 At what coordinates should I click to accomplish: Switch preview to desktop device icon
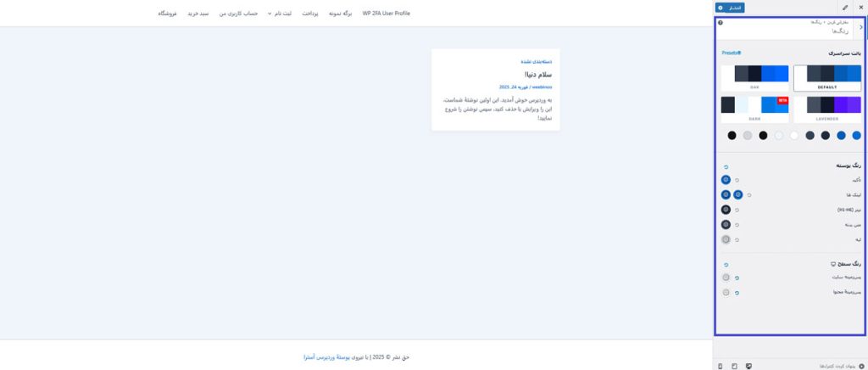coord(748,366)
